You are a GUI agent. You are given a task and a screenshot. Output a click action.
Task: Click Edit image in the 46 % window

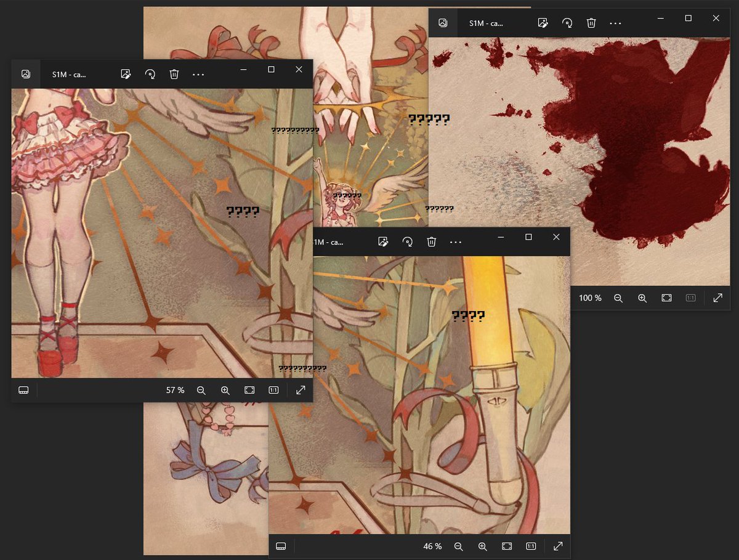383,241
